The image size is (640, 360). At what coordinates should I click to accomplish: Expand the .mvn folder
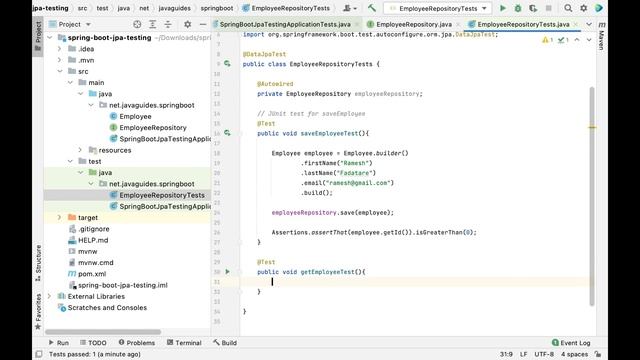pos(60,60)
